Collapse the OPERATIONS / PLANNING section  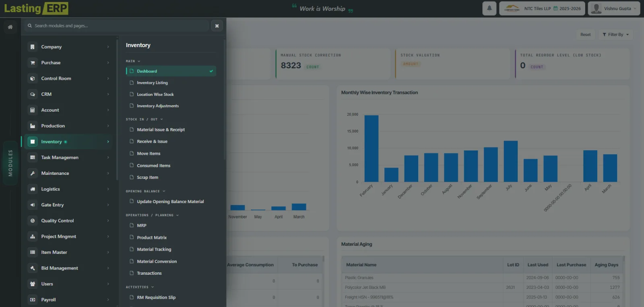(x=152, y=215)
